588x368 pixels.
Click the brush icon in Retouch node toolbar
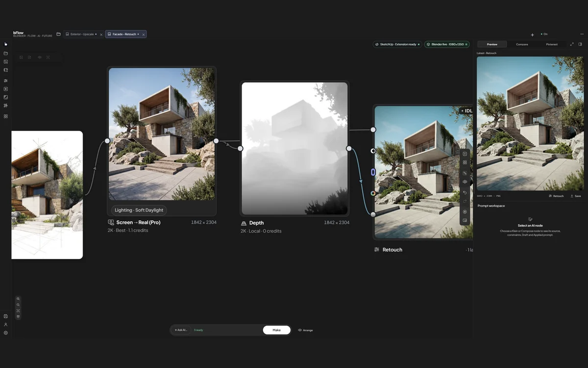tap(465, 173)
